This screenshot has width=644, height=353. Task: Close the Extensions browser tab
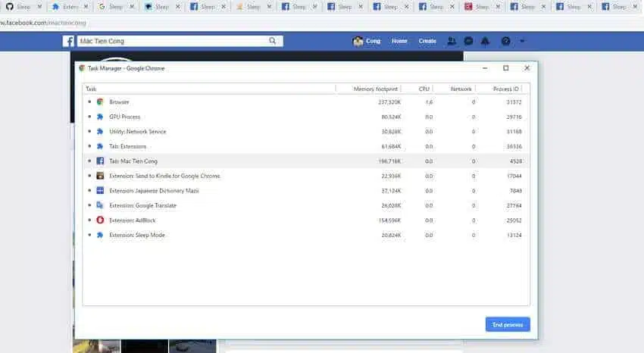point(86,7)
